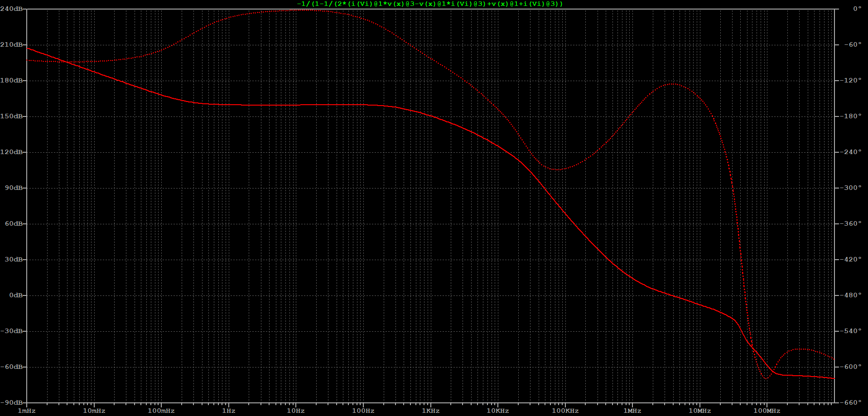Select the -240° phase axis label
The width and height of the screenshot is (868, 416).
851,152
